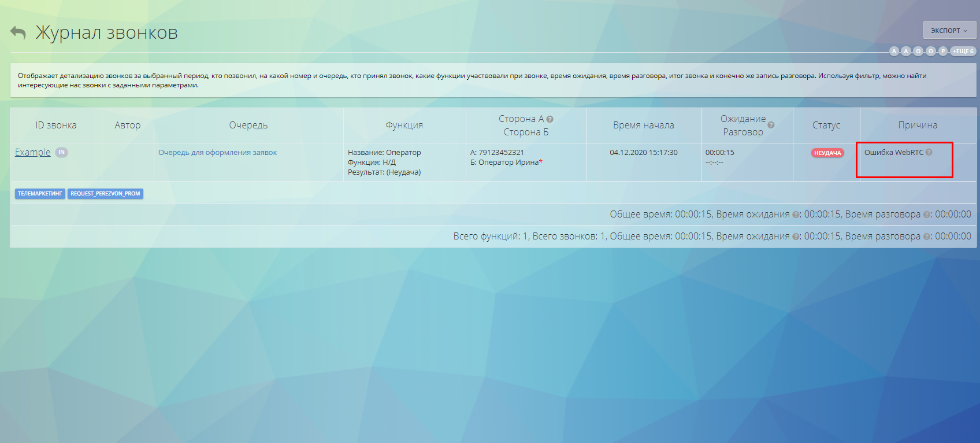980x443 pixels.
Task: Click the Время начала column header
Action: point(643,125)
